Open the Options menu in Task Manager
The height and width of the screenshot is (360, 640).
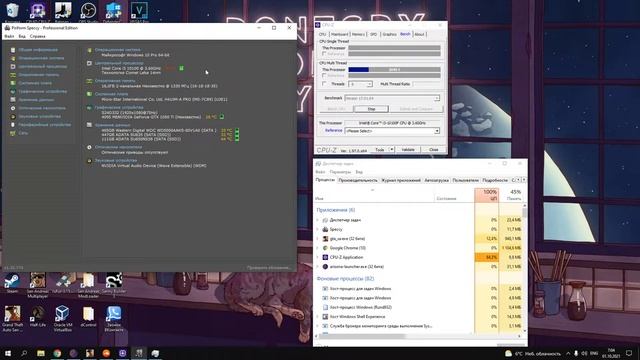pyautogui.click(x=340, y=172)
